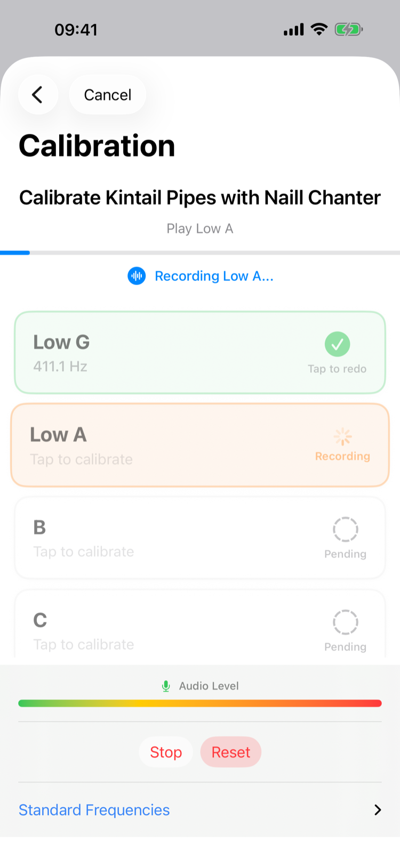Tap the Cancel button
Screen dimensions: 400x868
108,95
